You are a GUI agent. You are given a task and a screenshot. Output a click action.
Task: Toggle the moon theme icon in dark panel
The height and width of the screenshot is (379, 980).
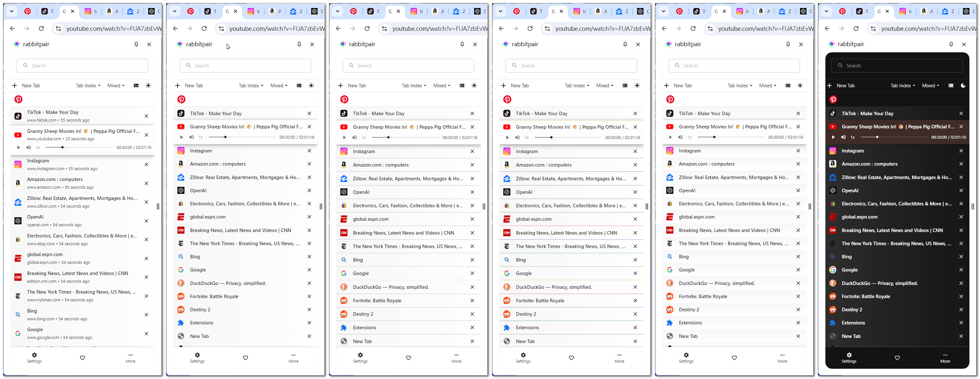point(963,86)
